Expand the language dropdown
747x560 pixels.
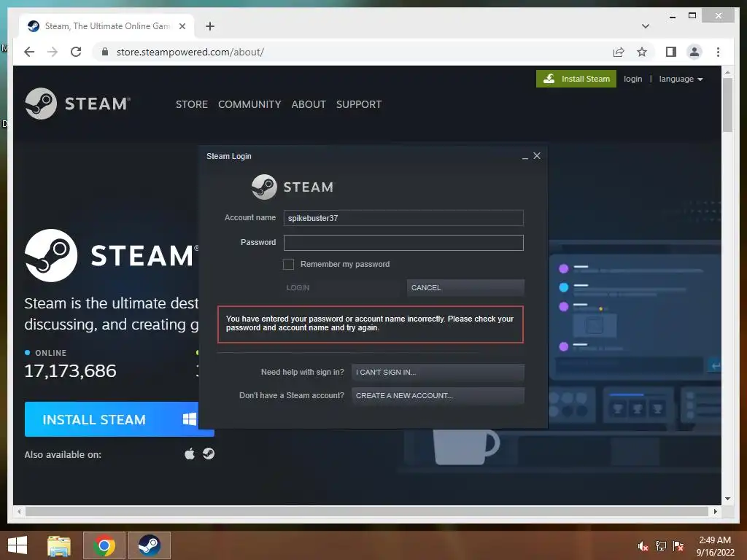pos(681,79)
